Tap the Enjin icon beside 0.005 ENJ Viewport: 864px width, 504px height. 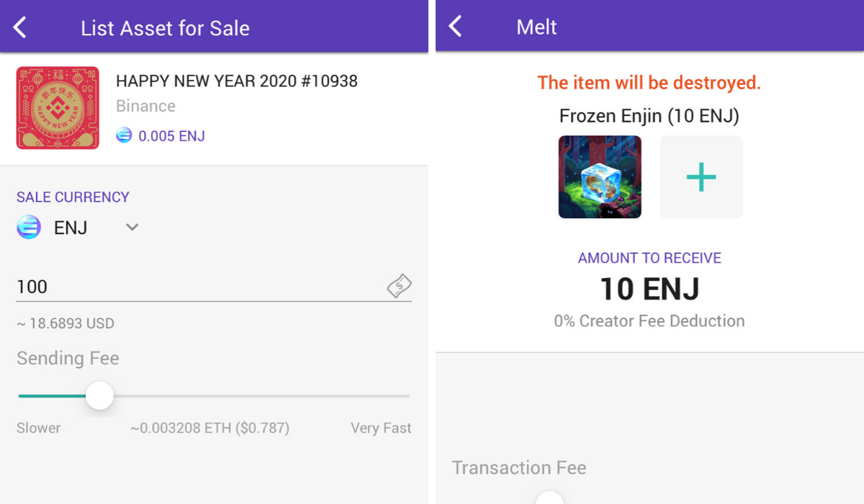click(x=124, y=135)
